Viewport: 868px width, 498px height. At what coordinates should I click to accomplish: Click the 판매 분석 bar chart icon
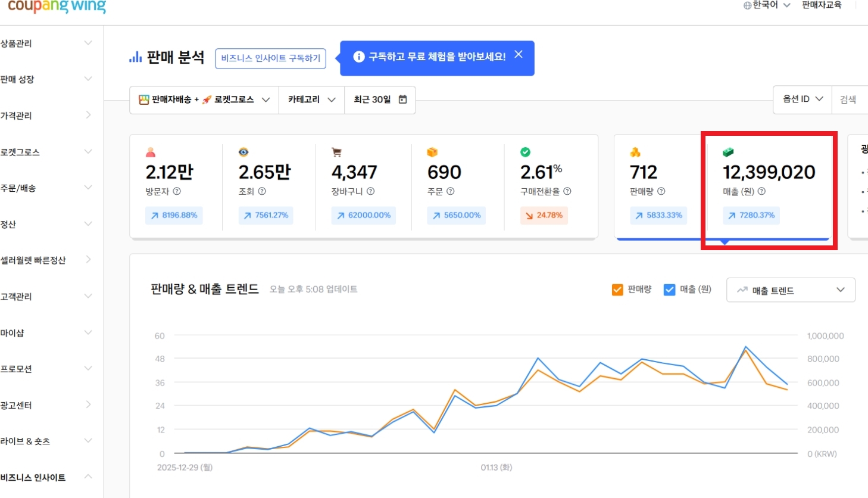[x=135, y=57]
